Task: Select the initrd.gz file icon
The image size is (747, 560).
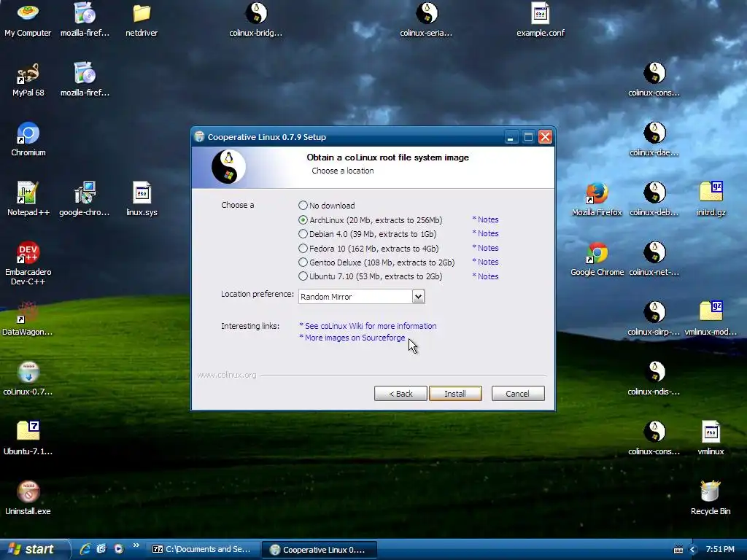Action: [x=711, y=200]
